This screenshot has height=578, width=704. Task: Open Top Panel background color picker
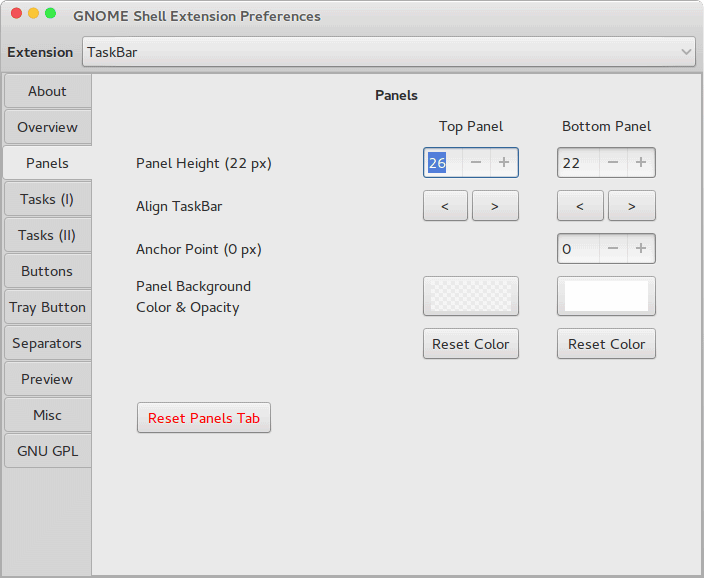tap(471, 296)
